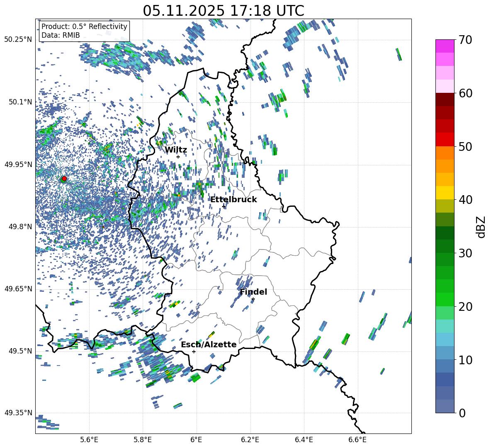Viewport: 491px width, 448px height.
Task: Click the 6.2°E longitude tick label
Action: (250, 439)
